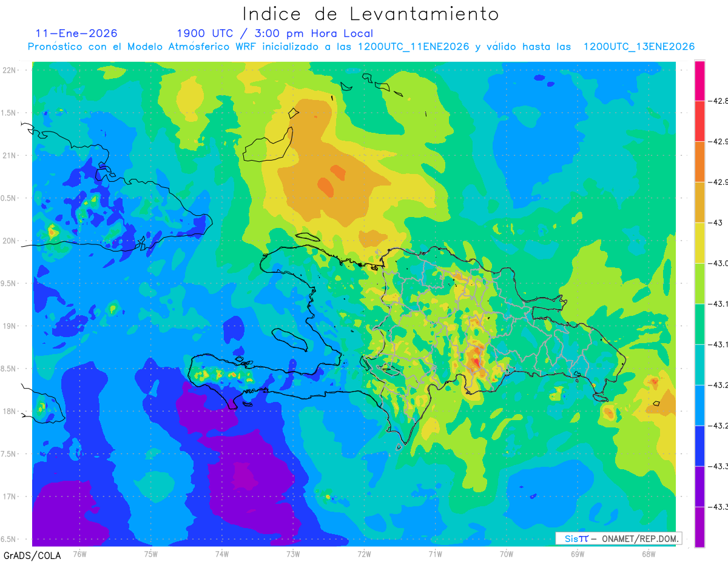Click the 'SisTT - ONAMET/REP.DOM.' credit box
Screen dimensions: 728x562
coord(619,538)
